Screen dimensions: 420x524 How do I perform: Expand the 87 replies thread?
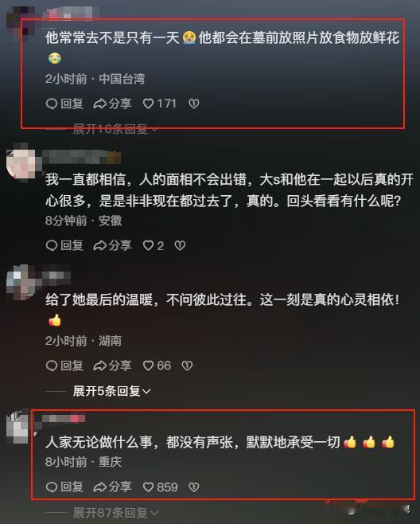coord(115,512)
